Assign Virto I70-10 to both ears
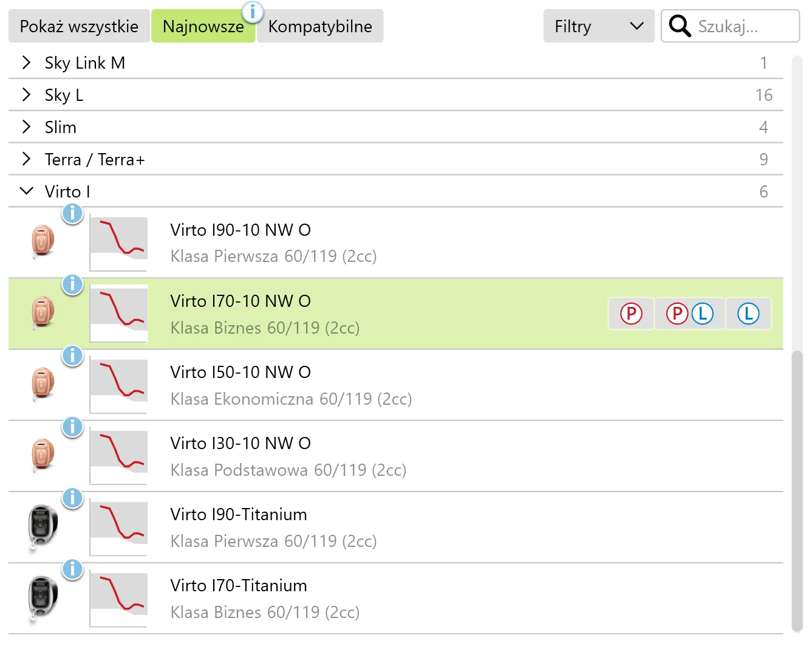This screenshot has height=649, width=812. 689,314
